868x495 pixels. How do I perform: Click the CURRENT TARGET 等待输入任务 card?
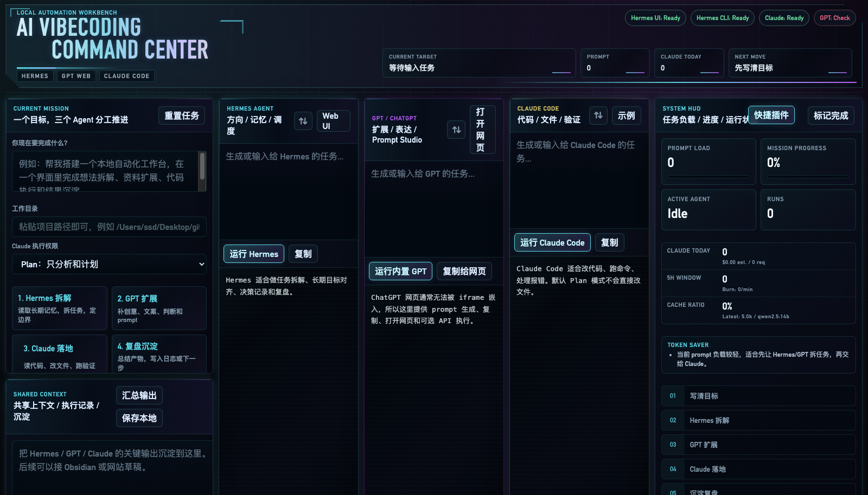(479, 63)
